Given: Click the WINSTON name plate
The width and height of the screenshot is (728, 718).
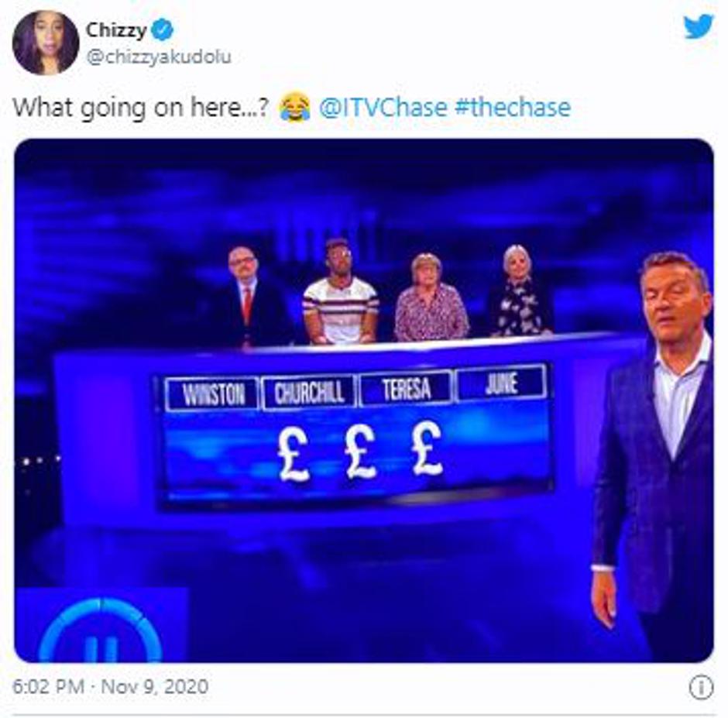Looking at the screenshot, I should [212, 395].
